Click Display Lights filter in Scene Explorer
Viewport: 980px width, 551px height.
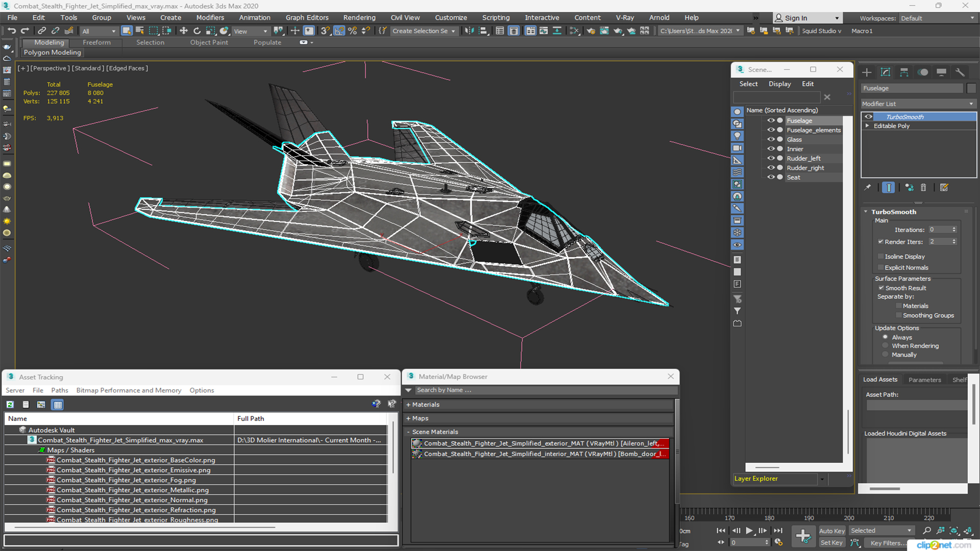coord(738,136)
